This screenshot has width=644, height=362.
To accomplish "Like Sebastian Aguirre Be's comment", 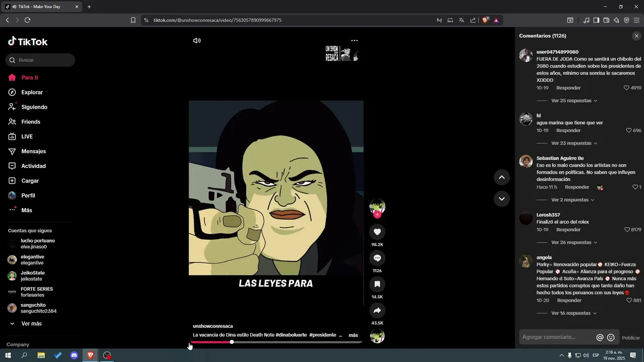I will click(x=635, y=187).
